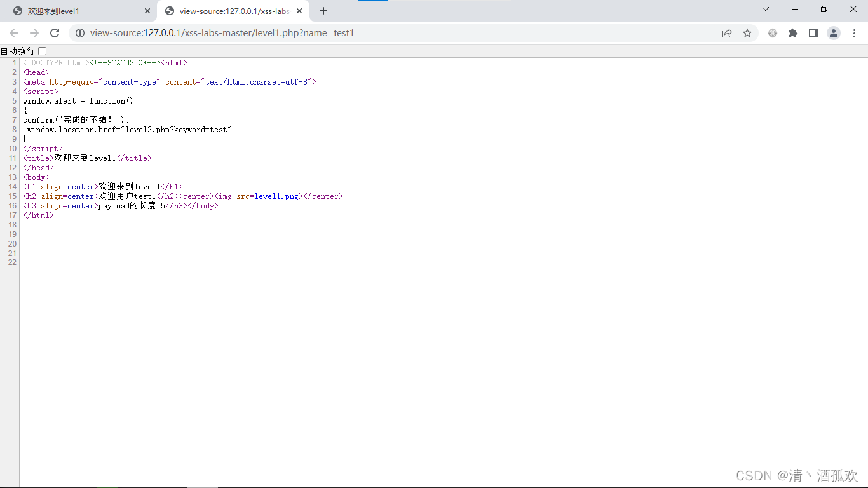Enable the 自动换行 line wrap checkbox
Viewport: 868px width, 488px height.
43,51
